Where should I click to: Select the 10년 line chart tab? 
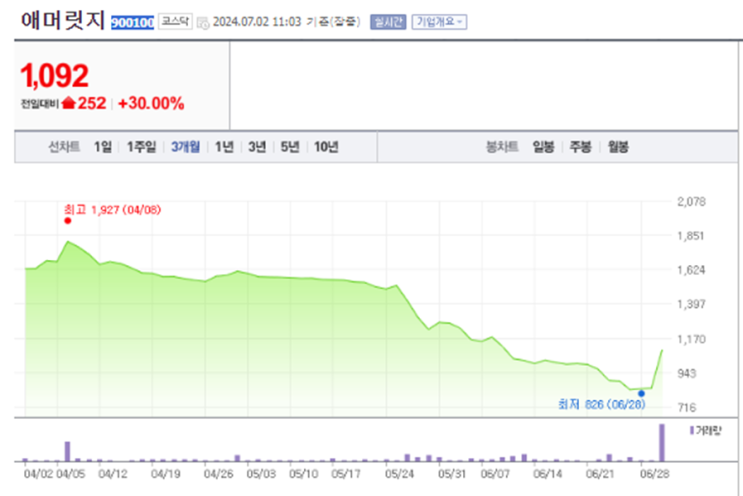(326, 147)
